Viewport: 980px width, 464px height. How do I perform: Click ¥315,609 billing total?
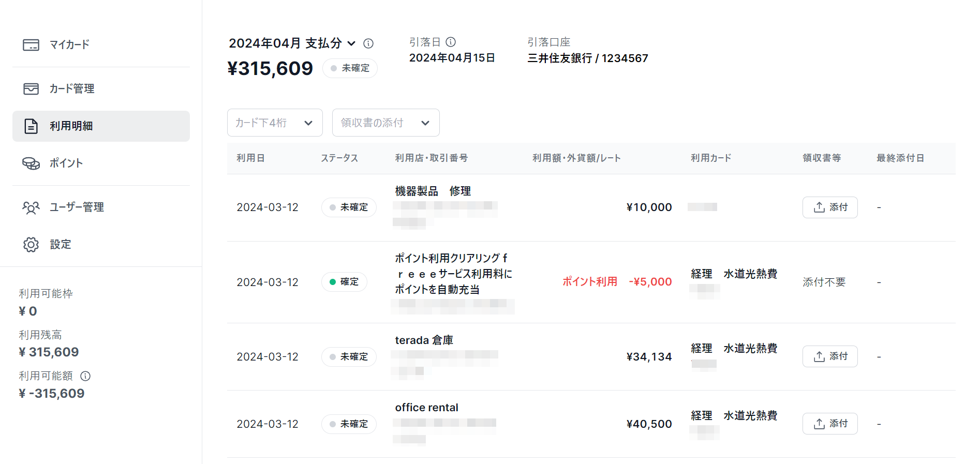[270, 68]
